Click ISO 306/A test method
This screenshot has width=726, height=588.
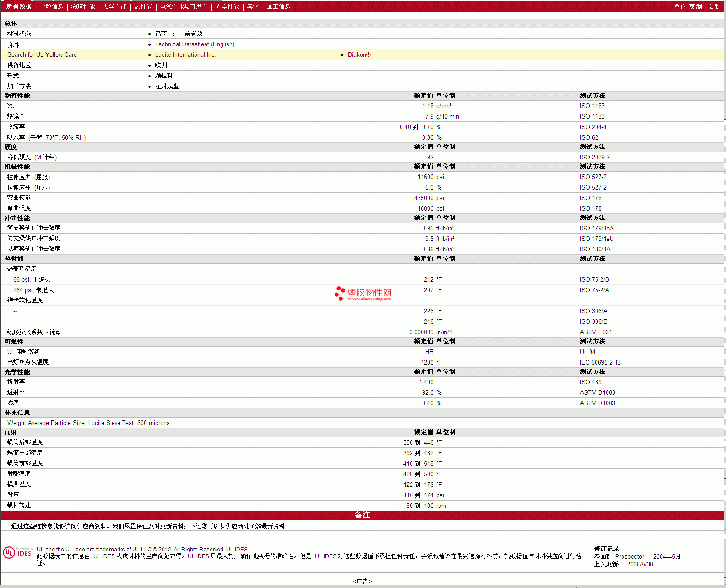click(593, 311)
